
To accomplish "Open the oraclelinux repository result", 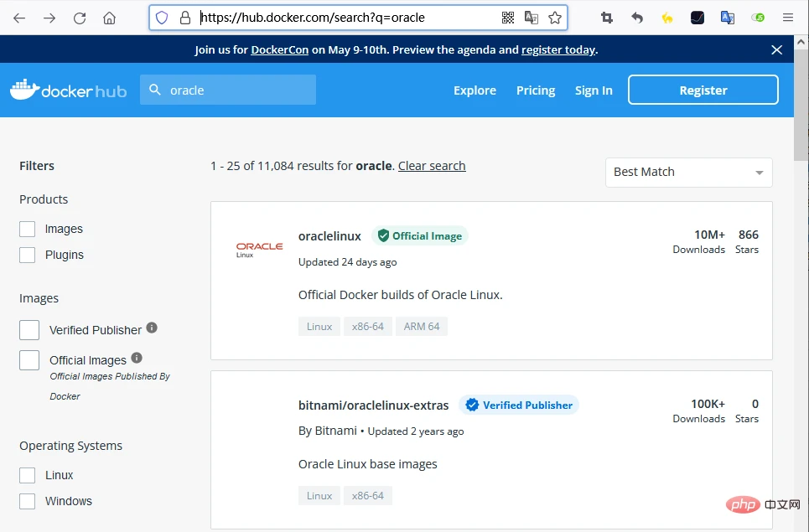I will pos(329,236).
